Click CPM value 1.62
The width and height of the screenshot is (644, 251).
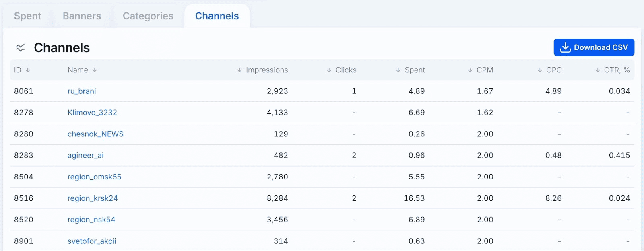point(485,113)
